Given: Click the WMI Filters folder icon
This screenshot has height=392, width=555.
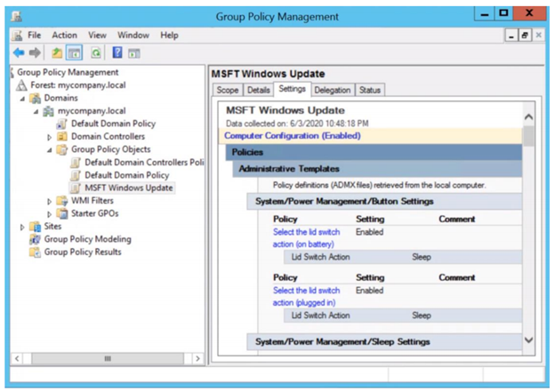Looking at the screenshot, I should coord(62,201).
